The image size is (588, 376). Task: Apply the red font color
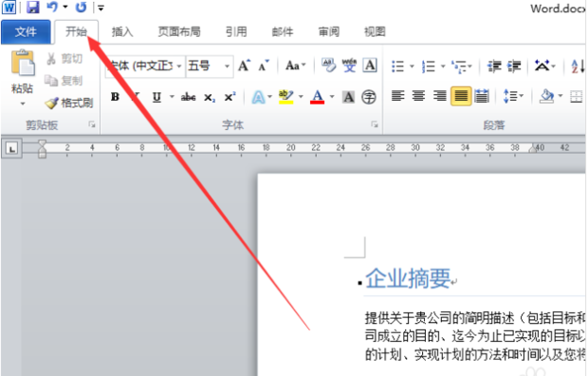point(318,97)
